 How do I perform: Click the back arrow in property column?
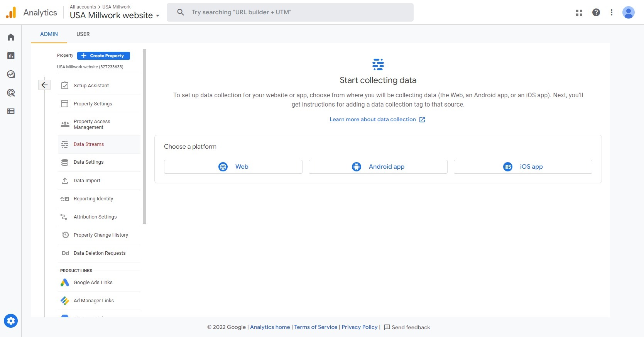pos(44,85)
